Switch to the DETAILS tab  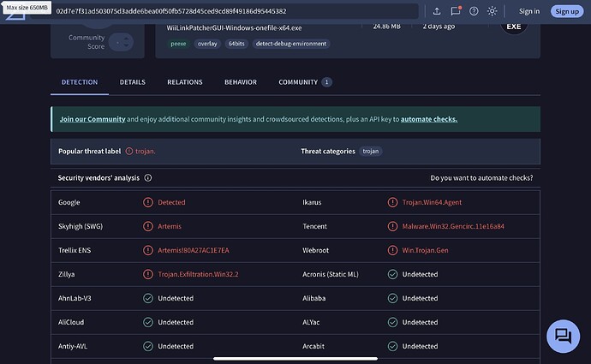point(132,82)
